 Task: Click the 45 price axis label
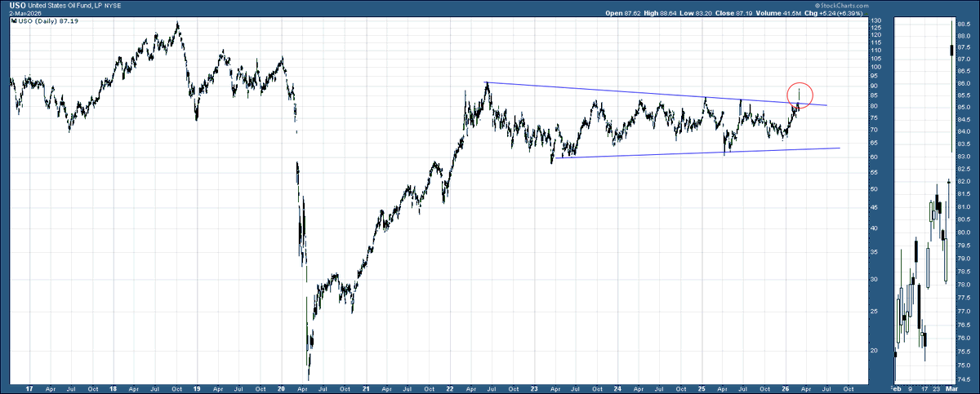pos(874,206)
